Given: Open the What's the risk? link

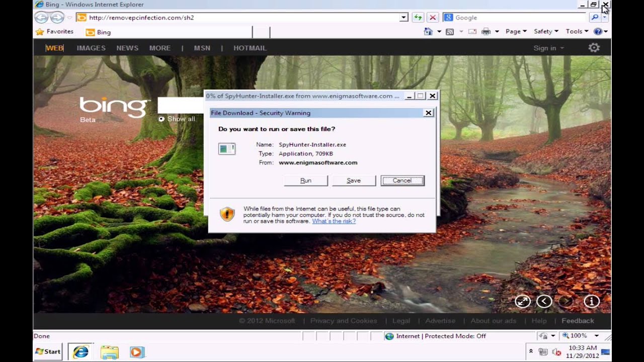Looking at the screenshot, I should [x=334, y=221].
